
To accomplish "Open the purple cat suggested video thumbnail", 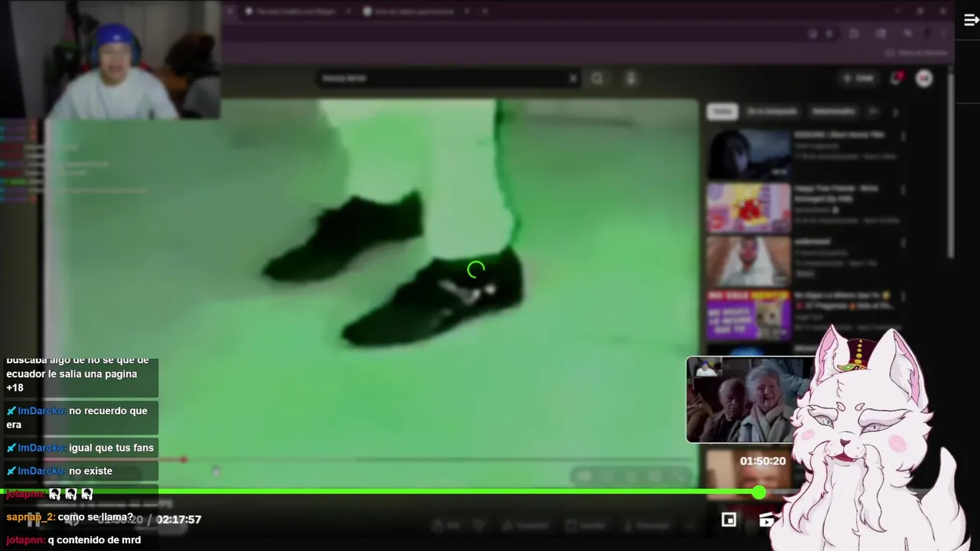I will point(749,315).
